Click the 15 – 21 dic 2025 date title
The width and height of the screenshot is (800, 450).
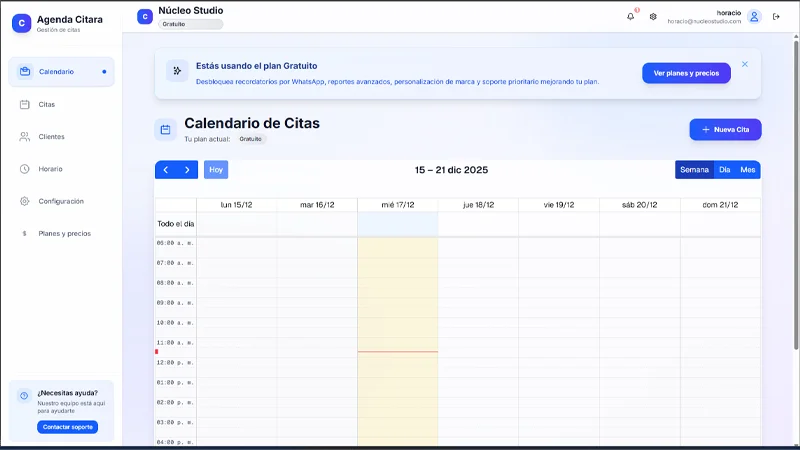(451, 170)
